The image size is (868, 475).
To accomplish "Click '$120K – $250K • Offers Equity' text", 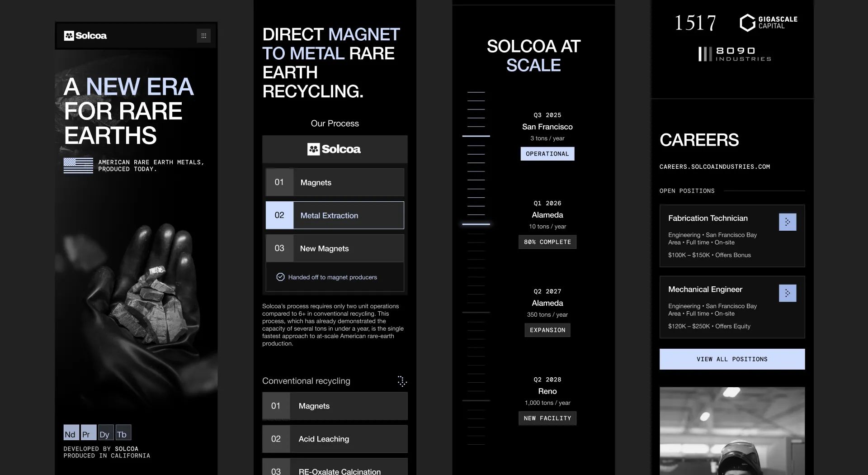I will (709, 326).
